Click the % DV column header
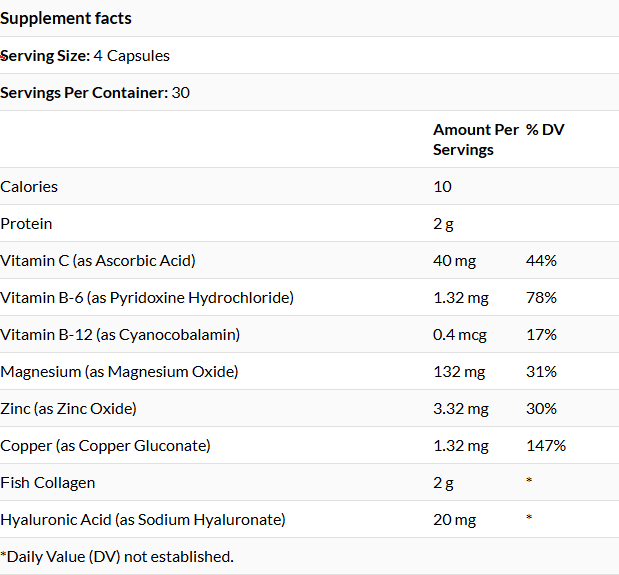 click(x=545, y=129)
